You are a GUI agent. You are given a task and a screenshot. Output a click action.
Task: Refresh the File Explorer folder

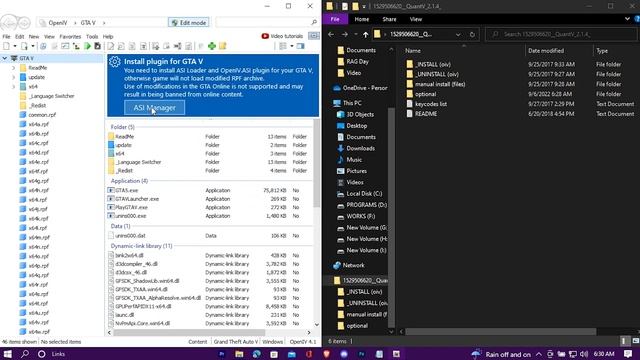point(472,35)
